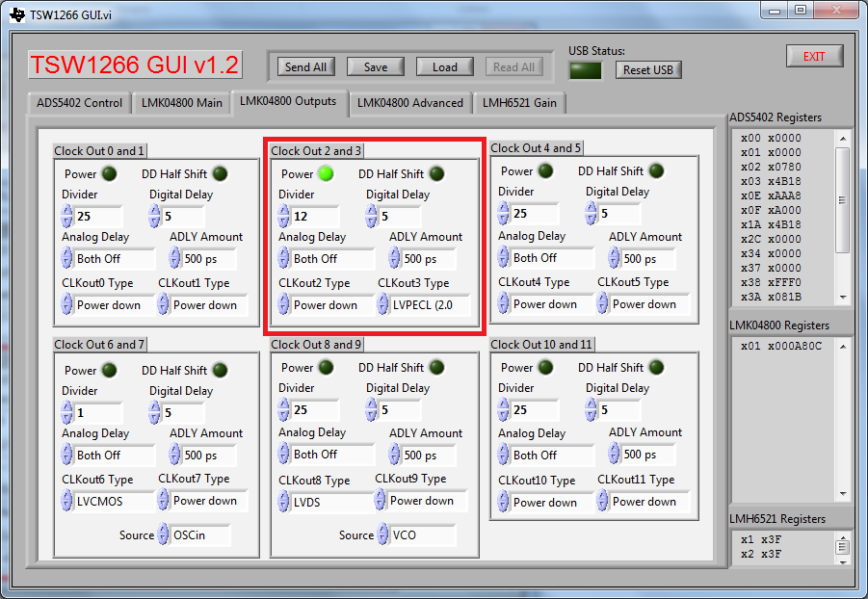Click the Texas Instruments title bar icon
The image size is (868, 599).
click(17, 15)
